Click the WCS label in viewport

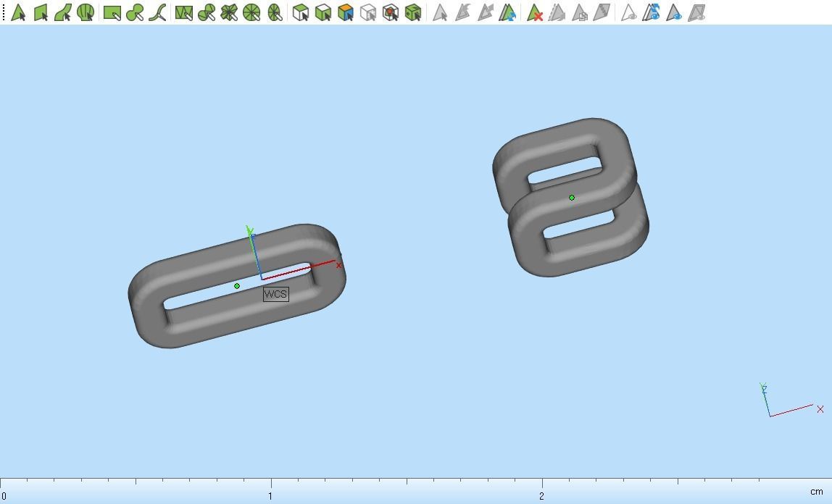[276, 294]
